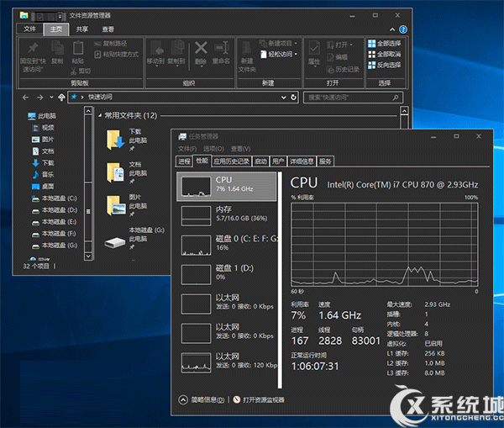The height and width of the screenshot is (428, 504).
Task: Click the Delete (删除) X icon
Action: pyautogui.click(x=201, y=48)
